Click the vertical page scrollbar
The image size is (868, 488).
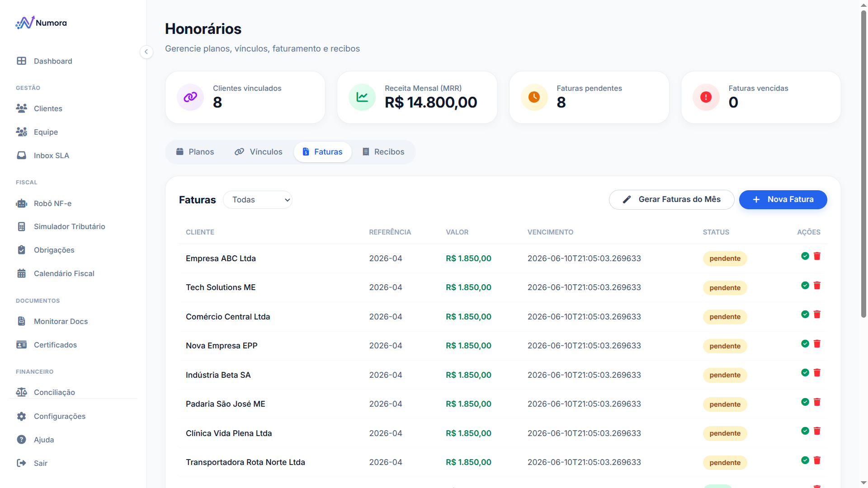coord(863,163)
